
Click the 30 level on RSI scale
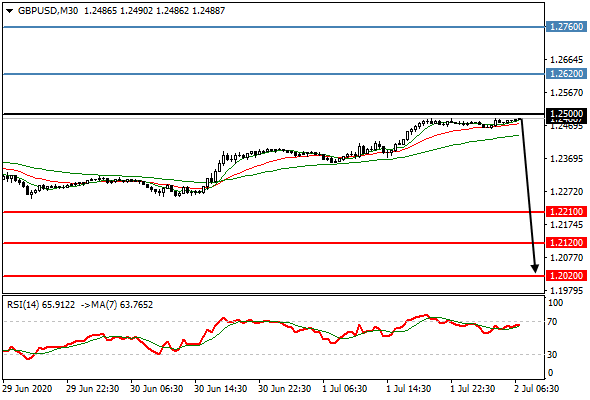(x=552, y=354)
